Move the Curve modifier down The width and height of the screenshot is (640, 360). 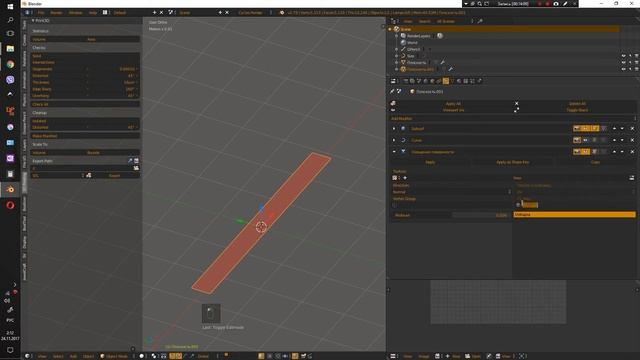(x=622, y=140)
